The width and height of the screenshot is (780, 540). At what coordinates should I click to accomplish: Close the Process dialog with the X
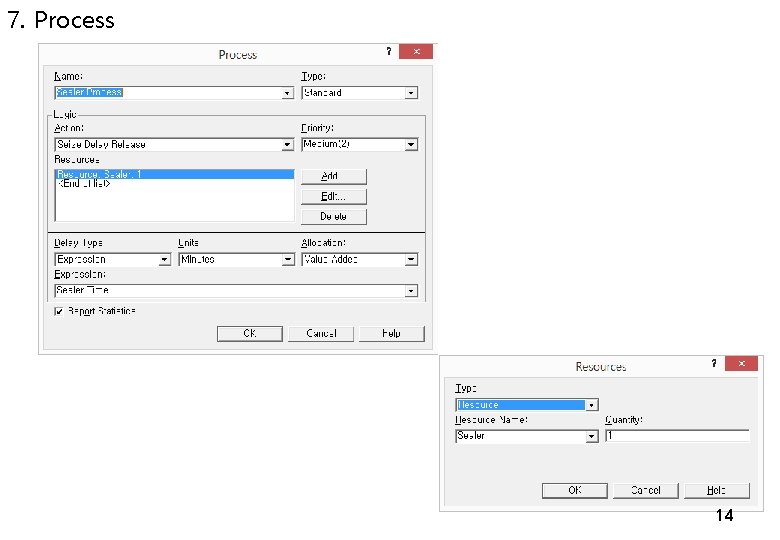[x=416, y=51]
